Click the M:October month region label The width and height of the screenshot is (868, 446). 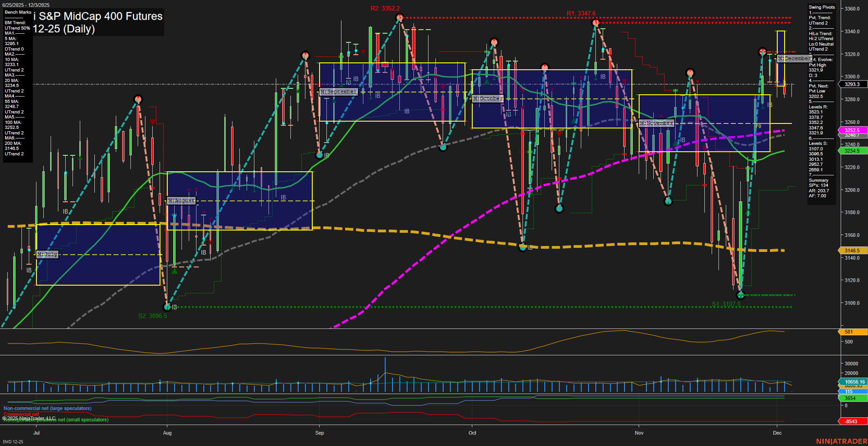click(x=488, y=97)
